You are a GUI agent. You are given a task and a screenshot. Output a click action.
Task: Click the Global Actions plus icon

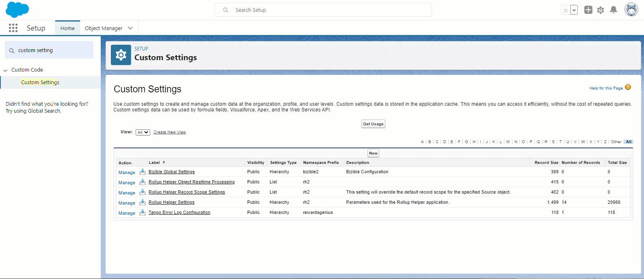click(x=588, y=10)
